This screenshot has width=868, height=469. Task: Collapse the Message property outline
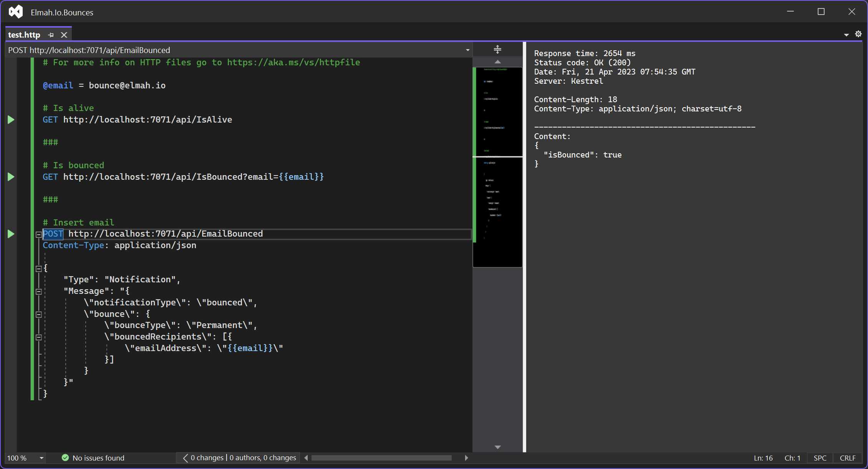click(x=39, y=292)
